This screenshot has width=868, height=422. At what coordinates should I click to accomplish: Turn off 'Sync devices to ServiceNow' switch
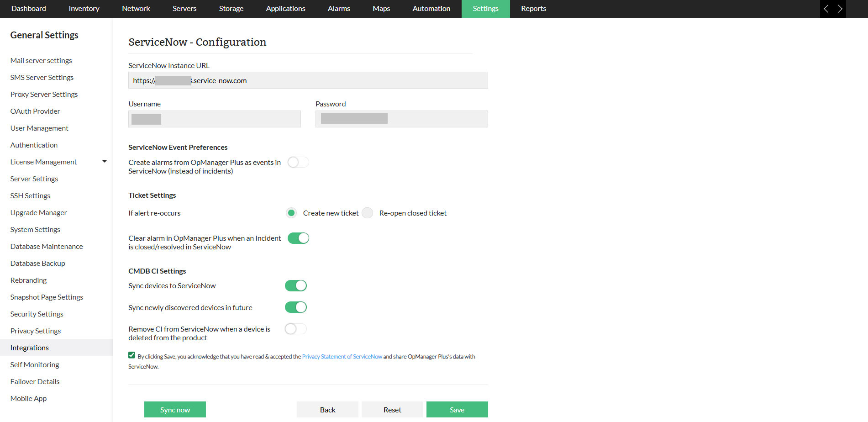tap(296, 285)
